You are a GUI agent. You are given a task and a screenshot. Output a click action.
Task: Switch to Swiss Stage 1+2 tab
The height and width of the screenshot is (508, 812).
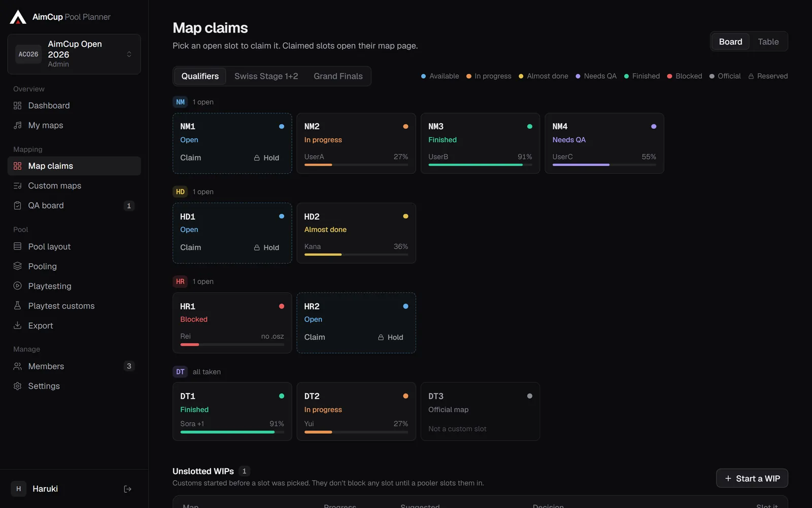coord(266,76)
